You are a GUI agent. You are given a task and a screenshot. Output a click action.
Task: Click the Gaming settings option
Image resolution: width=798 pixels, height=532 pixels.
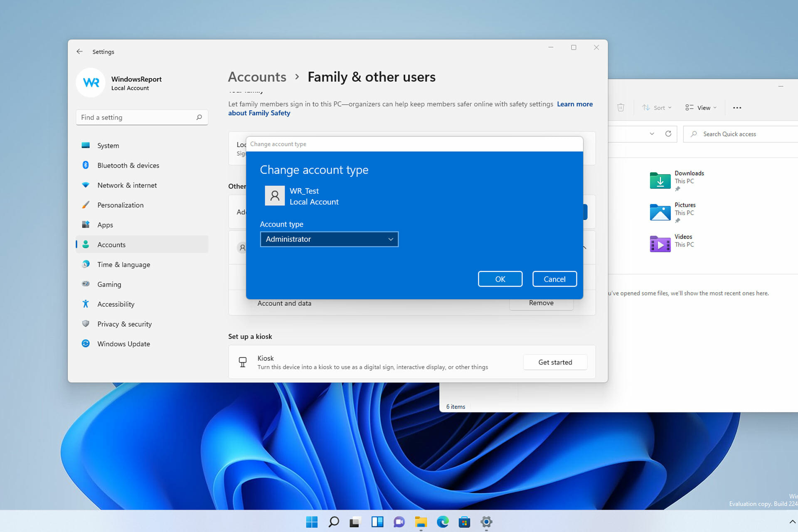pos(109,284)
